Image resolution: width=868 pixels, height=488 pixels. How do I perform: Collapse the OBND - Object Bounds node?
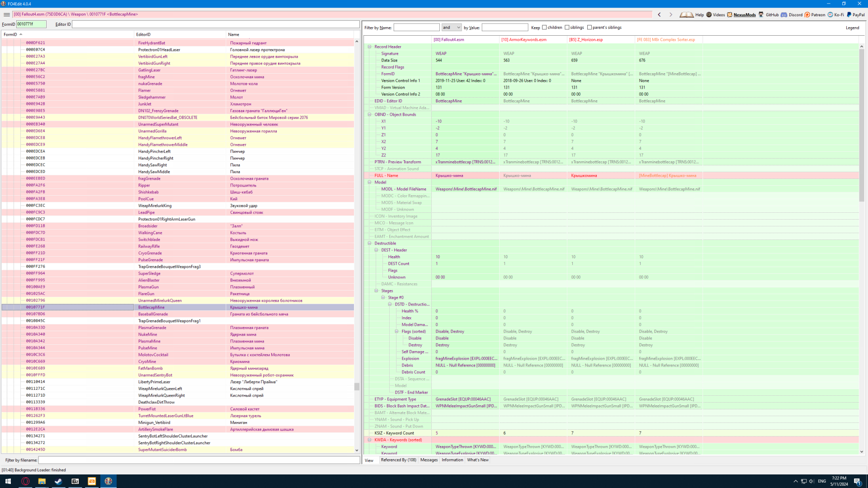coord(369,115)
